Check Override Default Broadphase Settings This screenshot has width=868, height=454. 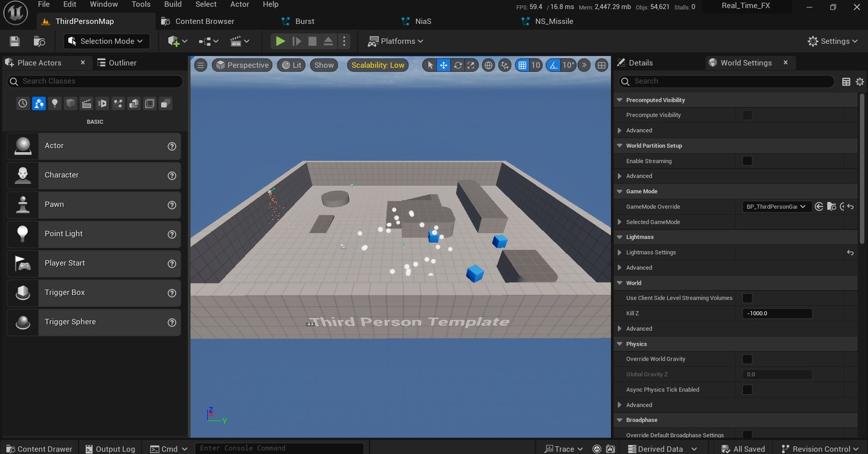pos(747,435)
